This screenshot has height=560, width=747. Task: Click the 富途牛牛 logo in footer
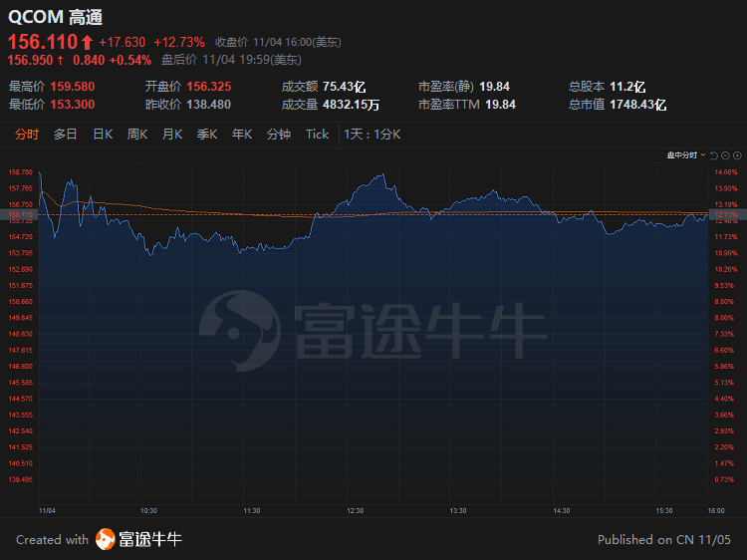point(138,539)
